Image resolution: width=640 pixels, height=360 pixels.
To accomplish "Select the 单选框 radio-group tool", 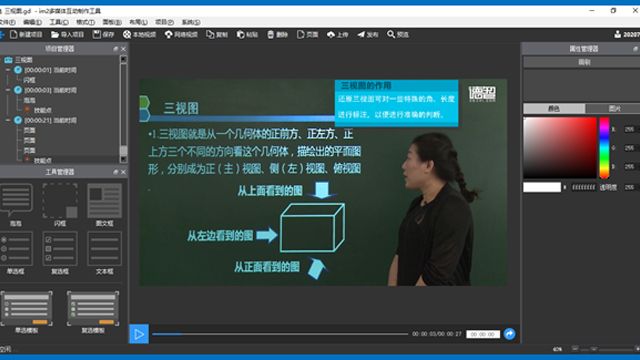I will click(x=16, y=249).
